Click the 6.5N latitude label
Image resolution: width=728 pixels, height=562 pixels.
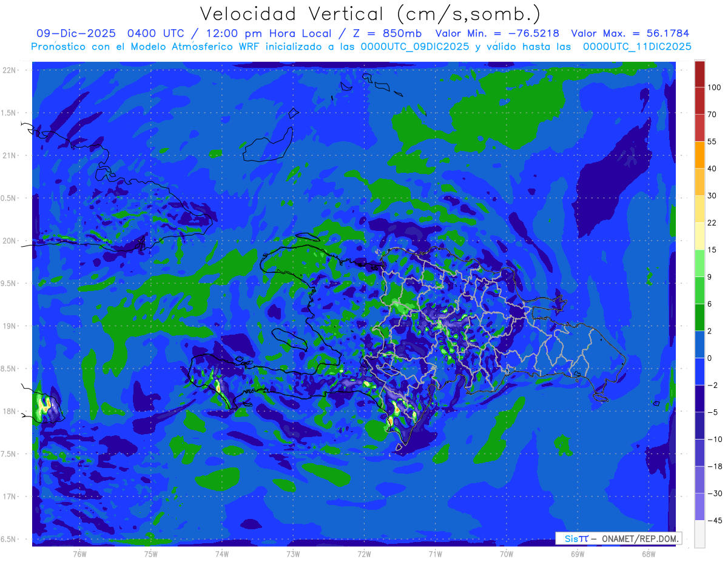(9, 540)
